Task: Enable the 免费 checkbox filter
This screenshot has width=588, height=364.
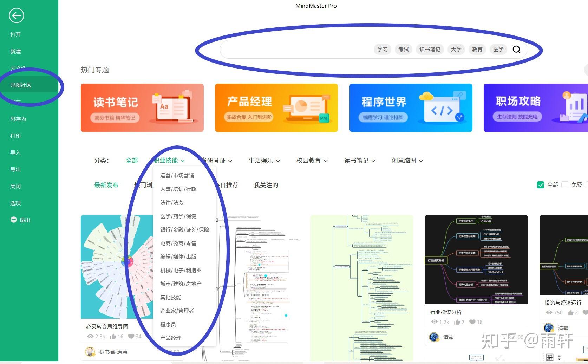Action: [565, 185]
